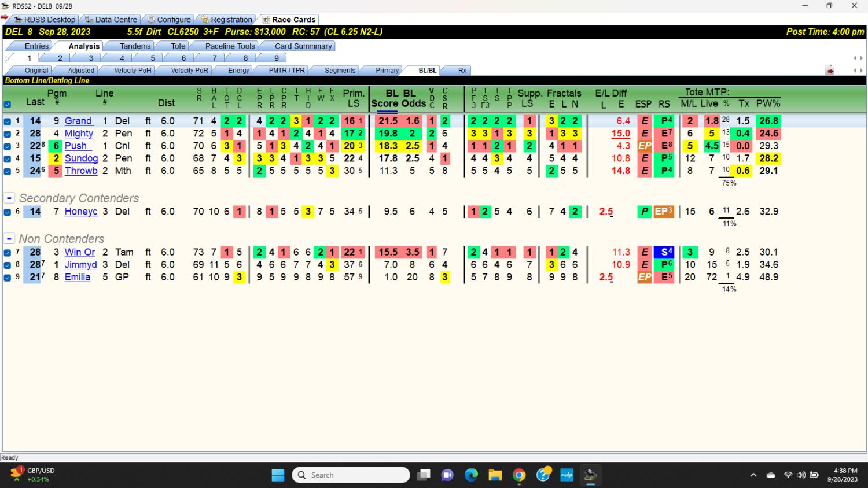Uncheck the Grand row checkbox
Screen dimensions: 868x488
pos(8,121)
